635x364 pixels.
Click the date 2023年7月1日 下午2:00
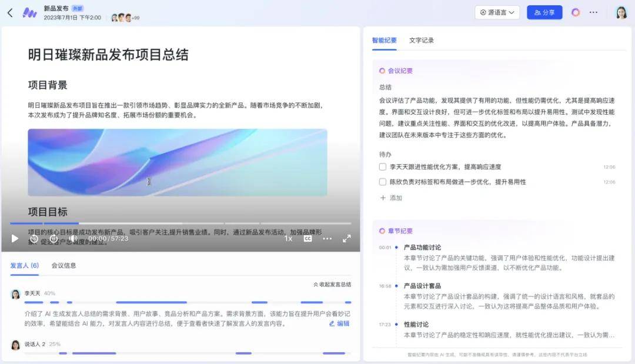[x=72, y=18]
